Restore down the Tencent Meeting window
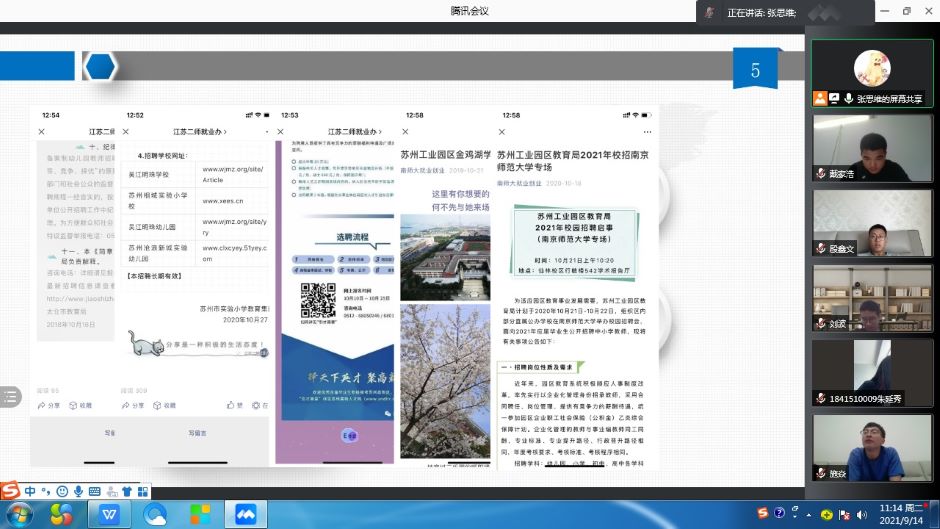Screen dimensions: 940x529 906,11
